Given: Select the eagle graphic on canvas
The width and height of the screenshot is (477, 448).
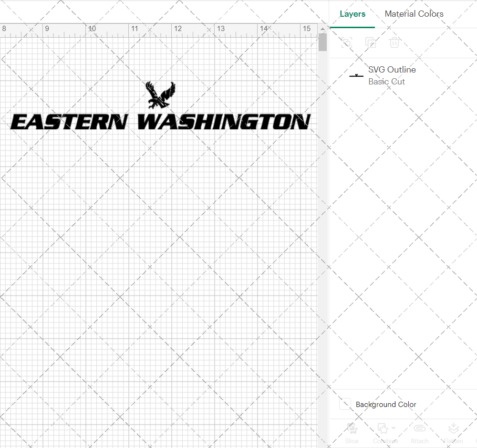Looking at the screenshot, I should pyautogui.click(x=160, y=94).
